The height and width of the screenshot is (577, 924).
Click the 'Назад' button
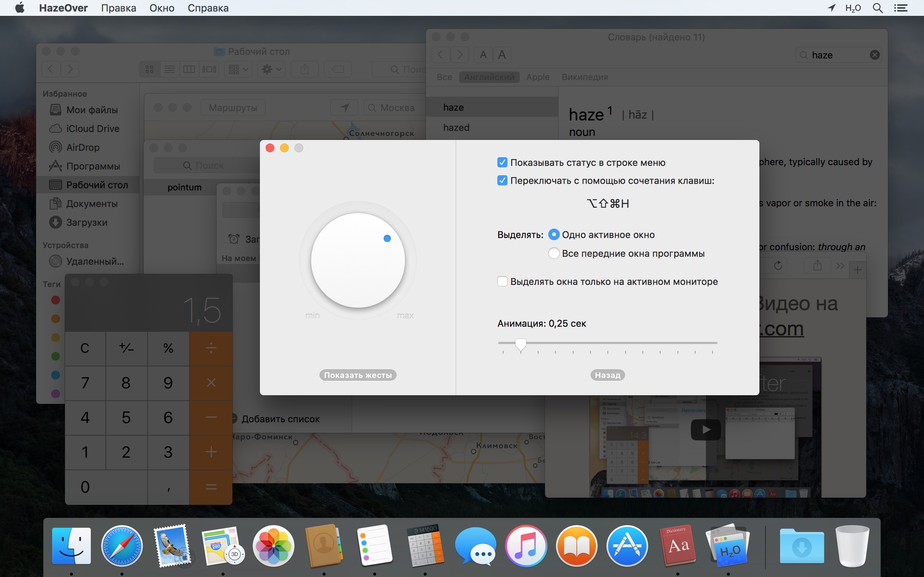coord(607,375)
